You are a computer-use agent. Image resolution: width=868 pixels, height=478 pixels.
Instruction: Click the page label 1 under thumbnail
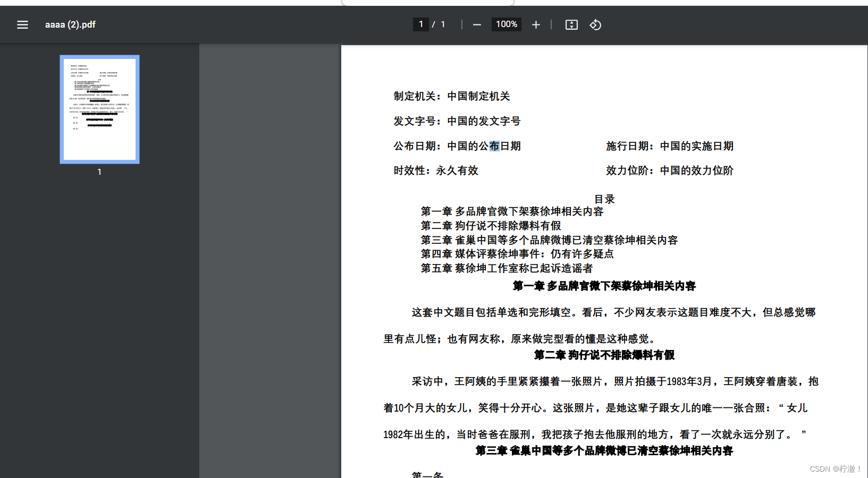pos(99,172)
